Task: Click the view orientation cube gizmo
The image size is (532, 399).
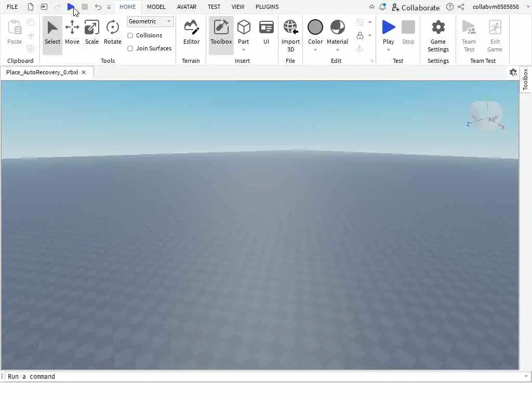Action: 486,115
